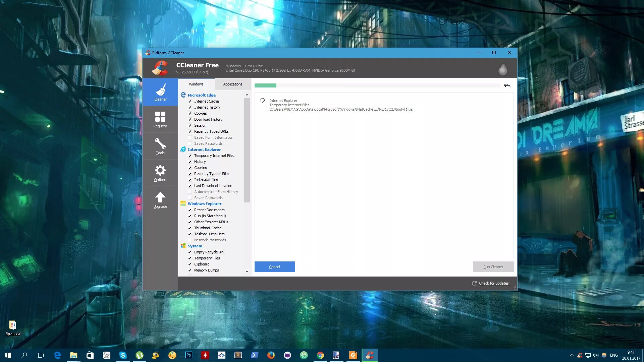Click the cleaning progress bar

[377, 85]
